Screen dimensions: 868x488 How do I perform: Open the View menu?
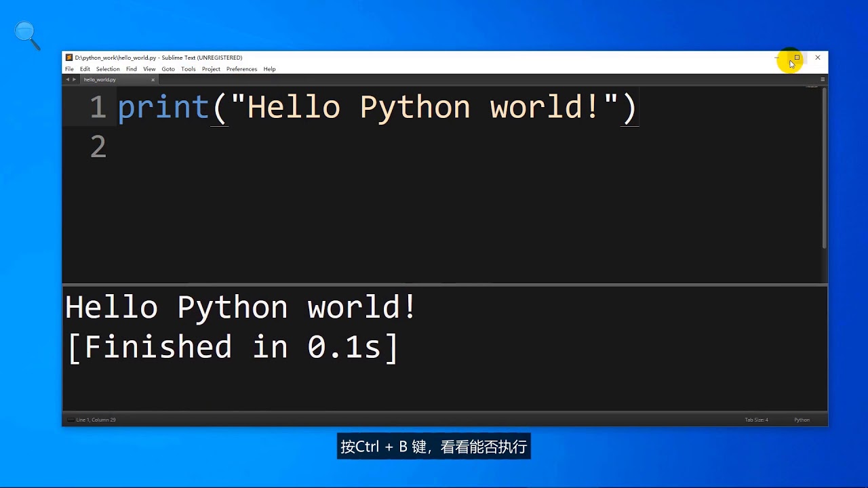pos(149,69)
